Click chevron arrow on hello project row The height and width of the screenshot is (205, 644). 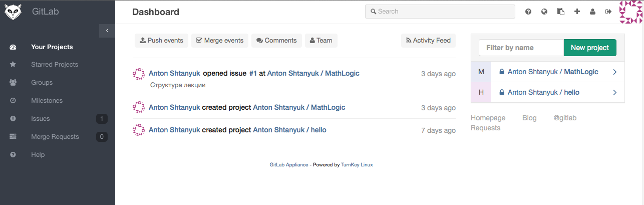point(615,93)
